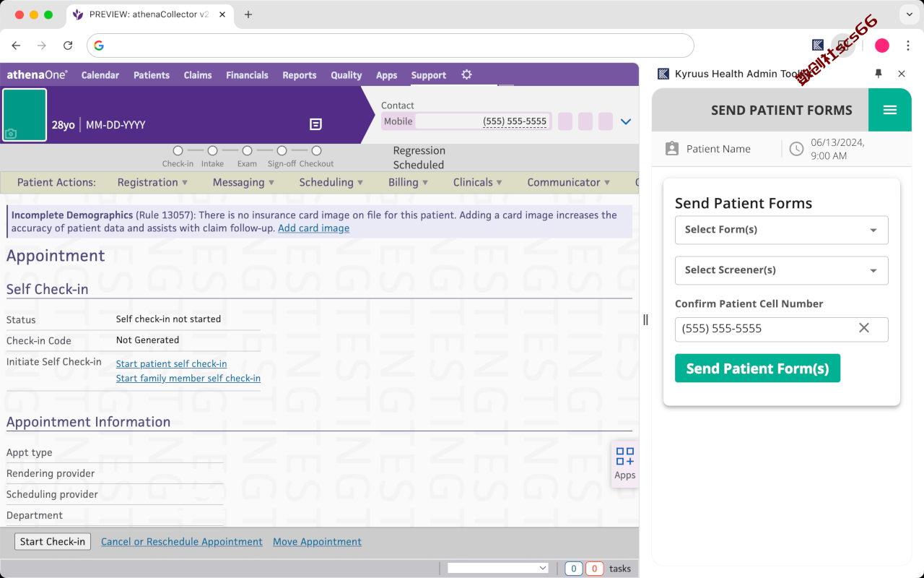Viewport: 924px width, 578px height.
Task: Open the Apps menu in top navigation
Action: tap(387, 75)
